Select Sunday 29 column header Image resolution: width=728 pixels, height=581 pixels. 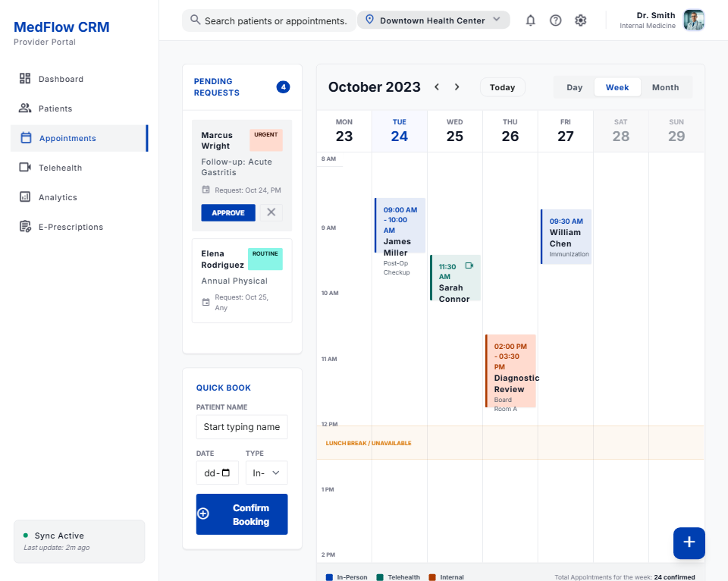point(676,131)
